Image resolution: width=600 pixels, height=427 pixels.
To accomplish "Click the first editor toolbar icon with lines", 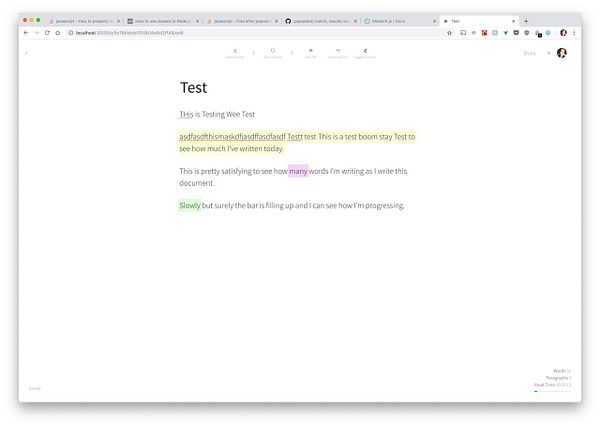I will click(x=235, y=53).
